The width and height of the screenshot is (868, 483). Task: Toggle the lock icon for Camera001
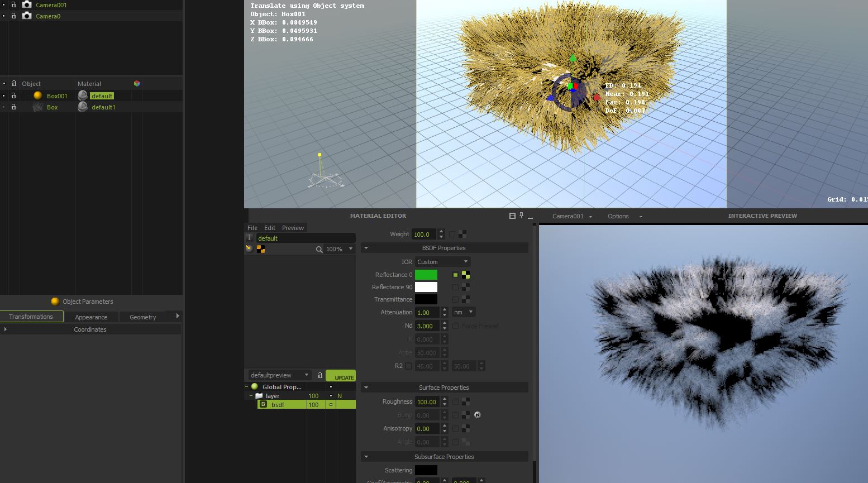coord(13,4)
